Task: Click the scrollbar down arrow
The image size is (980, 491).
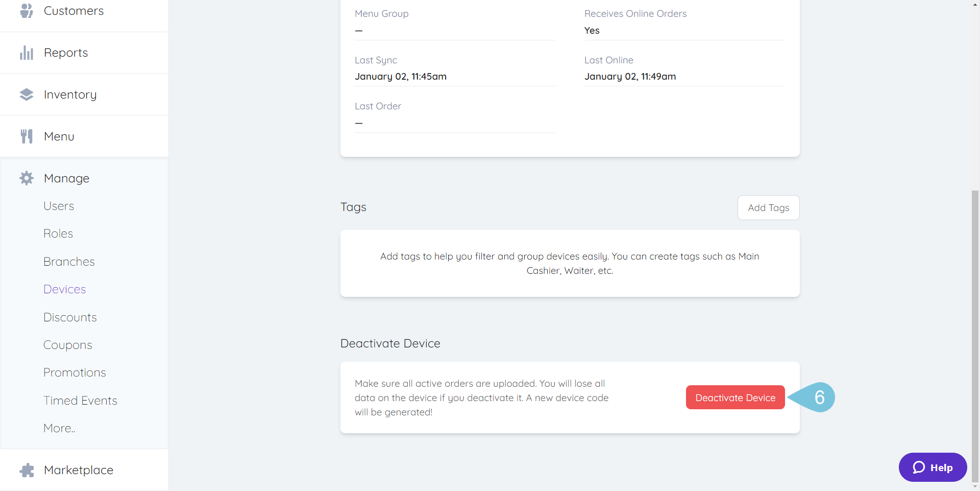Action: [x=975, y=486]
